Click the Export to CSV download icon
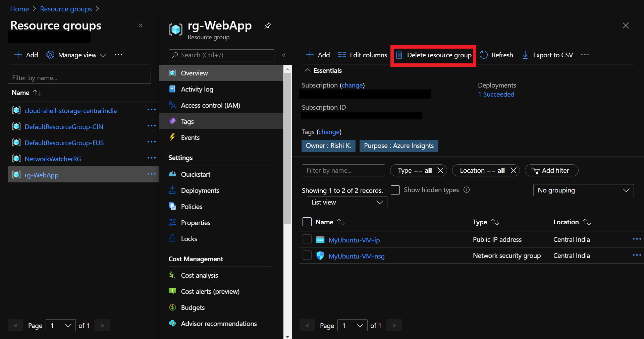 (x=525, y=55)
